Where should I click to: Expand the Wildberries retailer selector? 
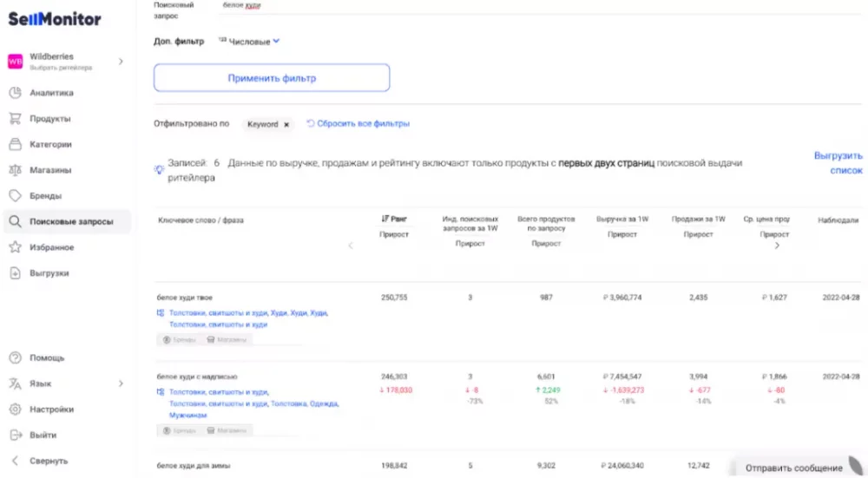tap(121, 61)
